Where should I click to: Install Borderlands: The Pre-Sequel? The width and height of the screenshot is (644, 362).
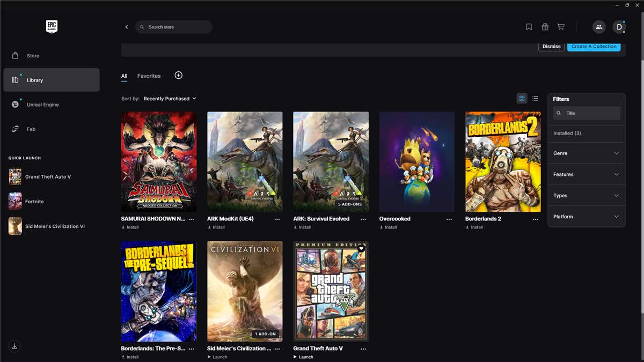pos(130,357)
